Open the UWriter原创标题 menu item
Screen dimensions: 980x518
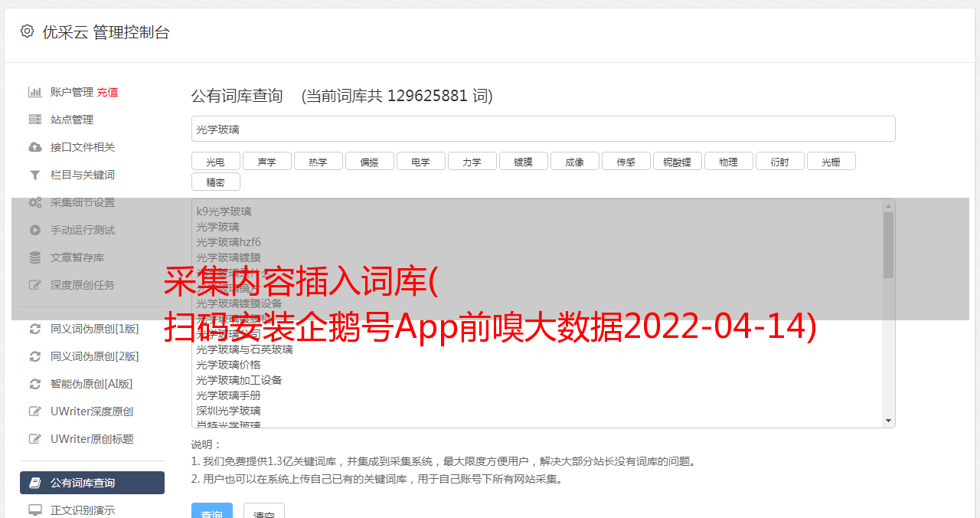pyautogui.click(x=92, y=439)
